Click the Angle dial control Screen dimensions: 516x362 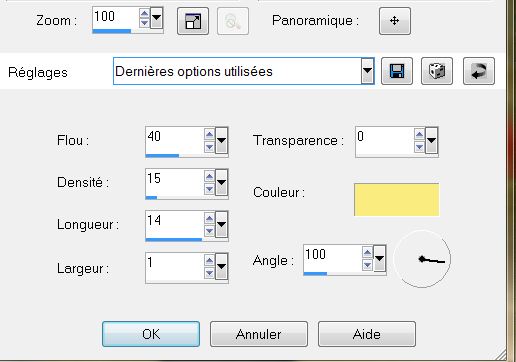click(x=422, y=259)
